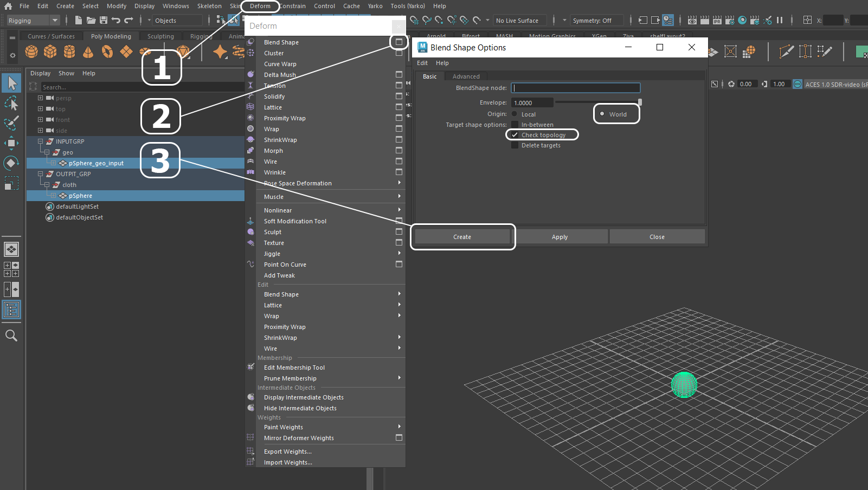
Task: Click the four-pane layout icon
Action: 11,269
